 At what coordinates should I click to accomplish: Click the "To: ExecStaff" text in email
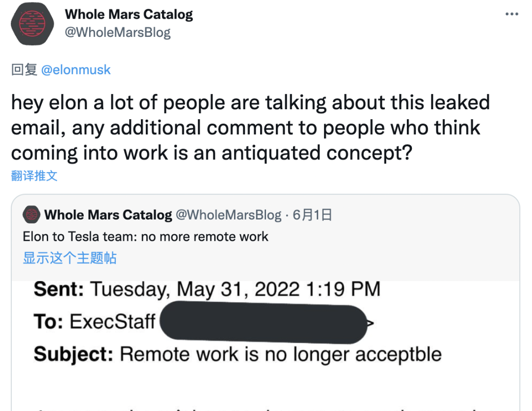95,322
